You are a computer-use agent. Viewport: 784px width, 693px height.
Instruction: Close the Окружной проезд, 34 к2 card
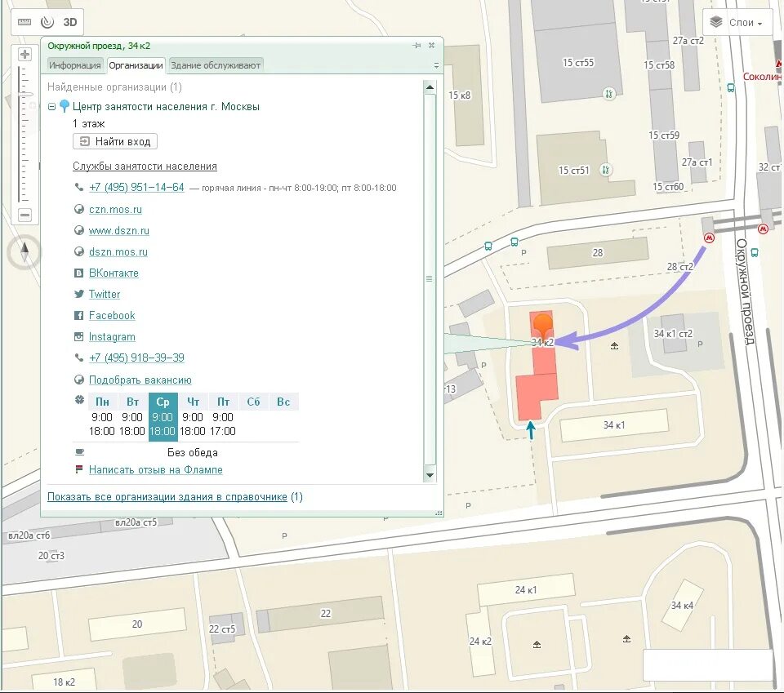coord(431,46)
